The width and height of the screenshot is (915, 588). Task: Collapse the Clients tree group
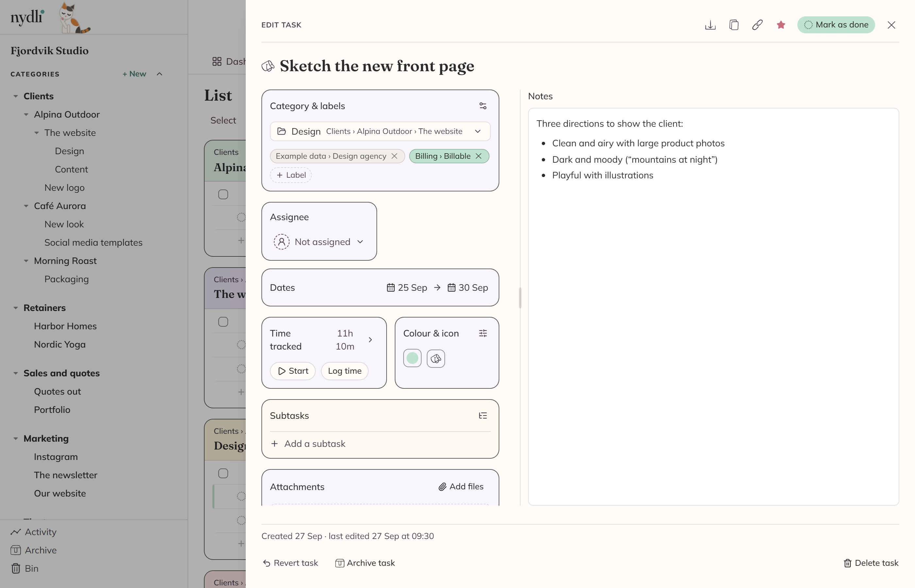(x=16, y=96)
